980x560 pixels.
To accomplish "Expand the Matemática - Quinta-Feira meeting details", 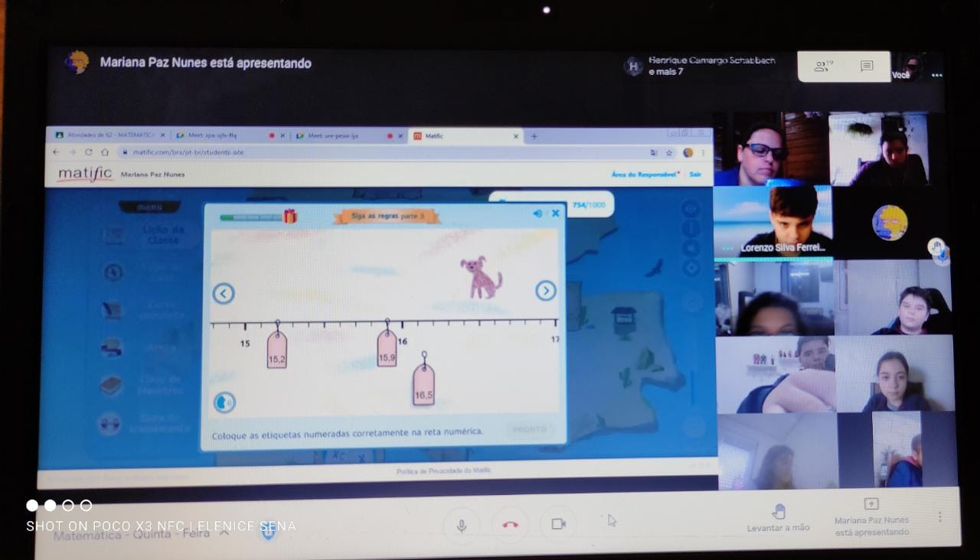I will 224,532.
